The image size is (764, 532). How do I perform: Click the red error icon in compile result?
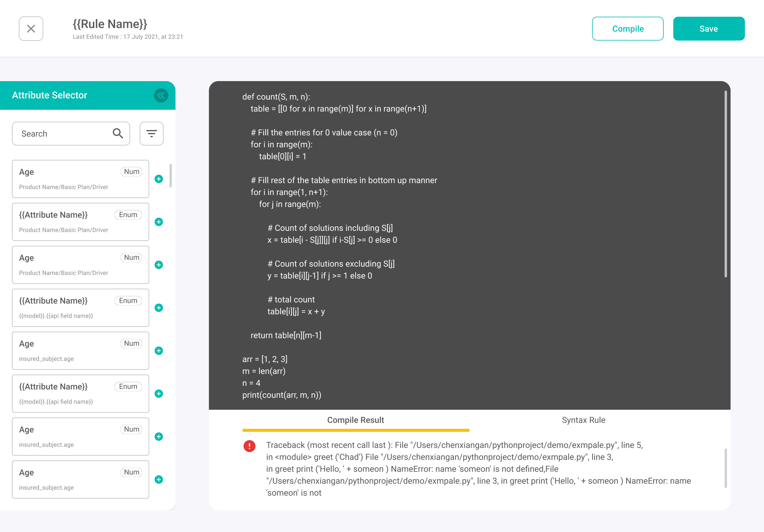(249, 446)
